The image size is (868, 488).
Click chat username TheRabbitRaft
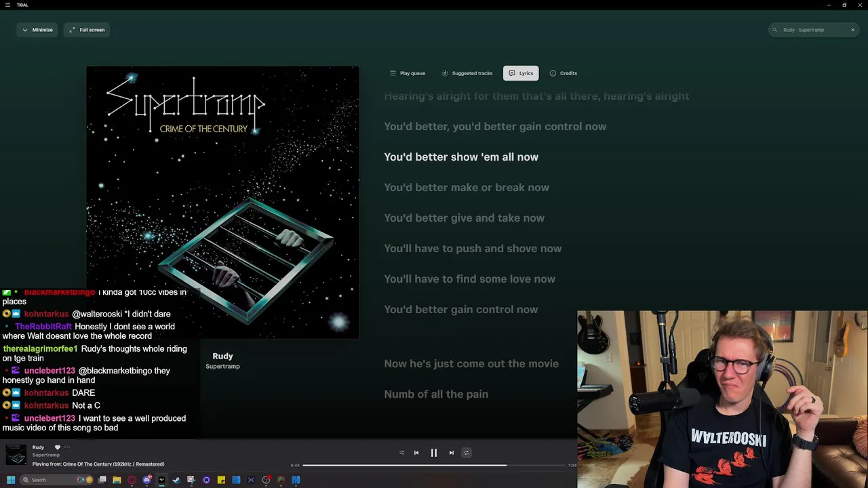pyautogui.click(x=43, y=327)
